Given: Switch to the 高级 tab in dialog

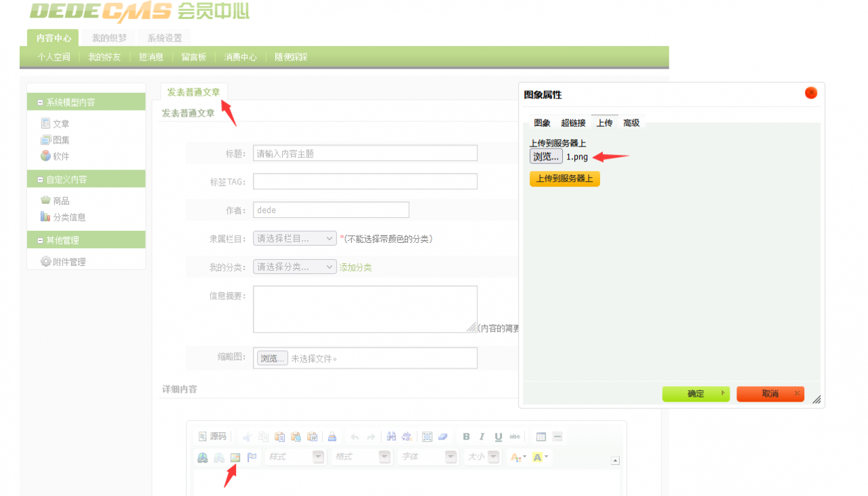Looking at the screenshot, I should point(631,123).
